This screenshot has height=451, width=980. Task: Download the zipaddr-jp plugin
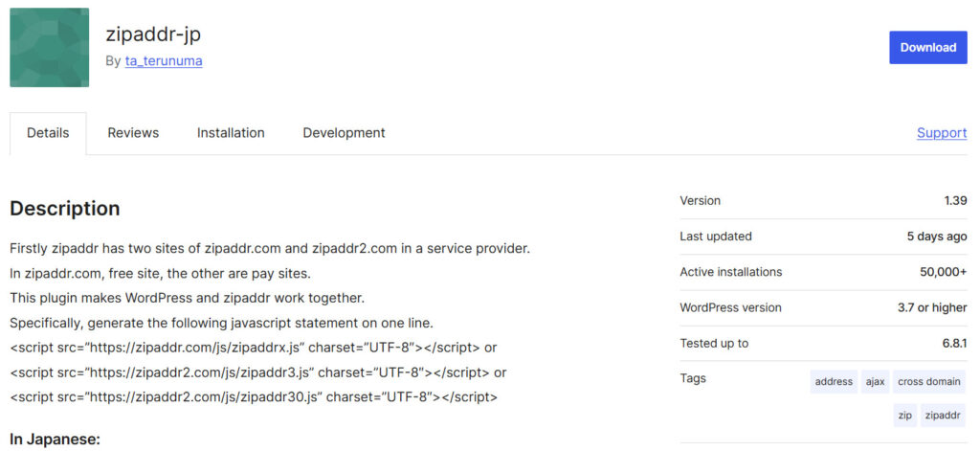[928, 48]
